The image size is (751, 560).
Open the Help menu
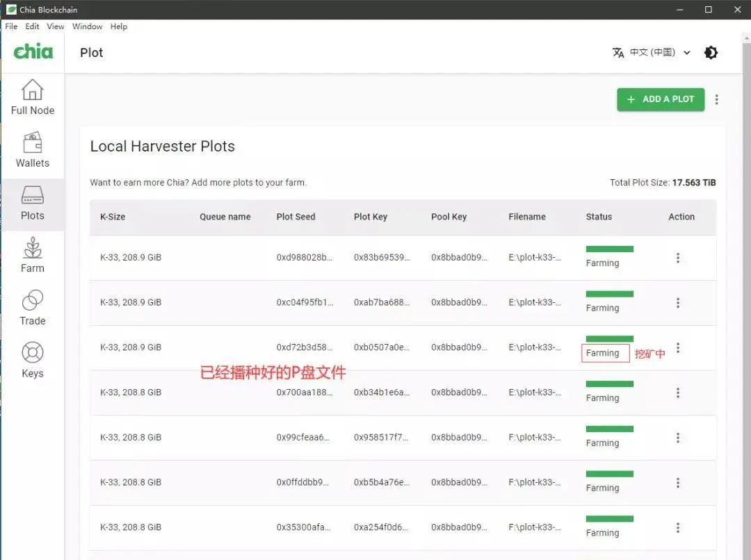[119, 26]
